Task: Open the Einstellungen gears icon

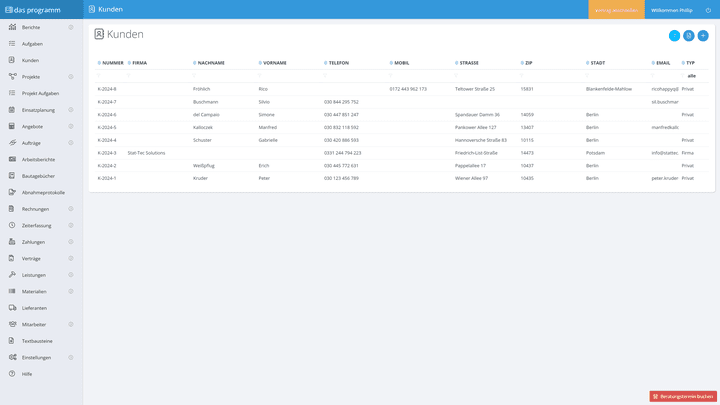Action: pyautogui.click(x=12, y=357)
